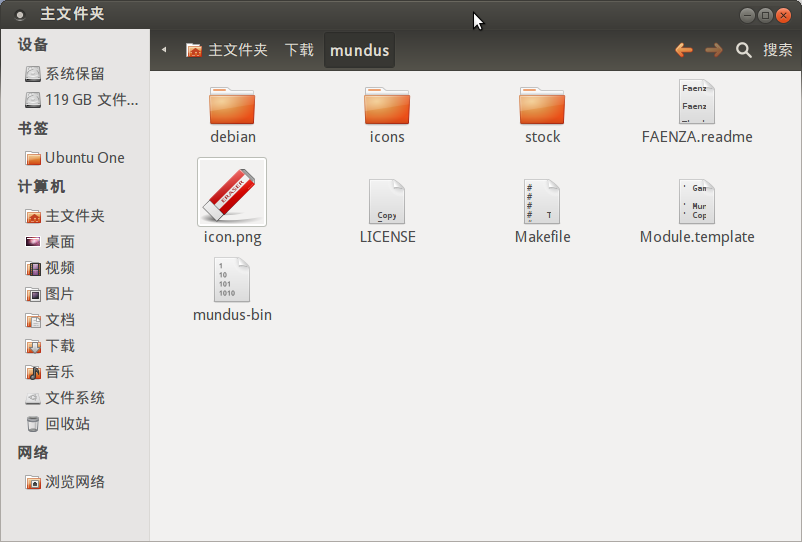Screen dimensions: 802x542
Task: Select the icon.png eraser thumbnail
Action: click(x=232, y=192)
